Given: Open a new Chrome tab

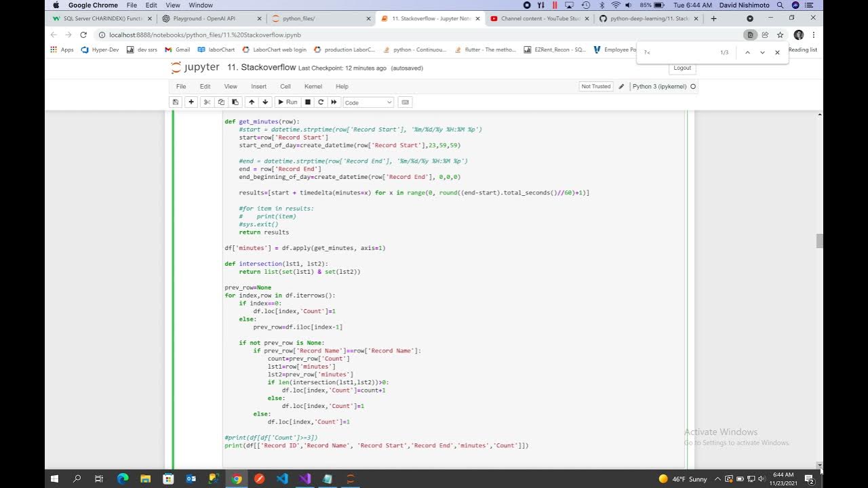Looking at the screenshot, I should pyautogui.click(x=713, y=18).
